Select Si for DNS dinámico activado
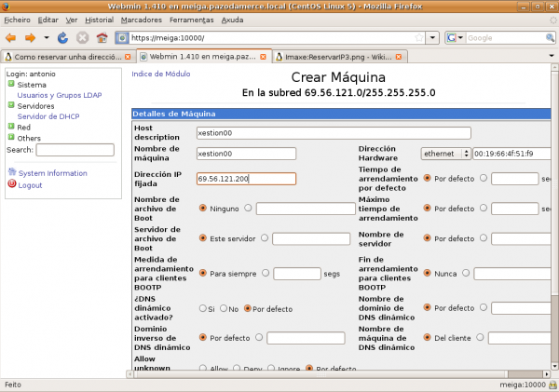The image size is (559, 392). click(203, 308)
